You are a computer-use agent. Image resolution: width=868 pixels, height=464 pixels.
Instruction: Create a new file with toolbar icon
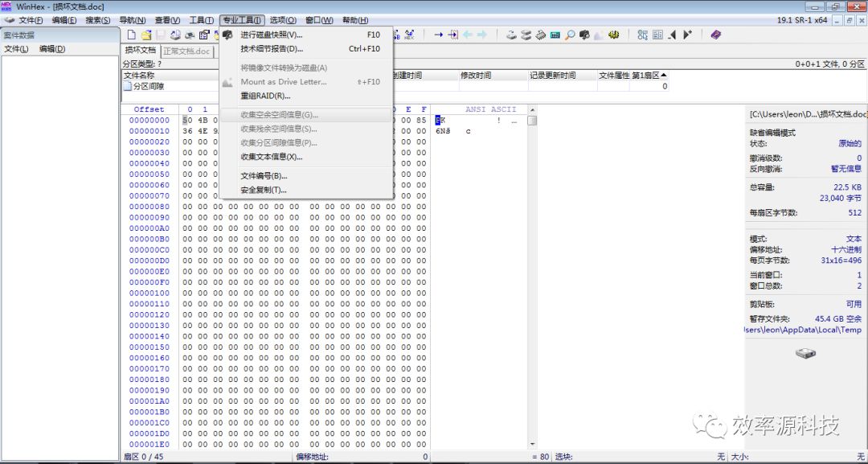[x=132, y=35]
